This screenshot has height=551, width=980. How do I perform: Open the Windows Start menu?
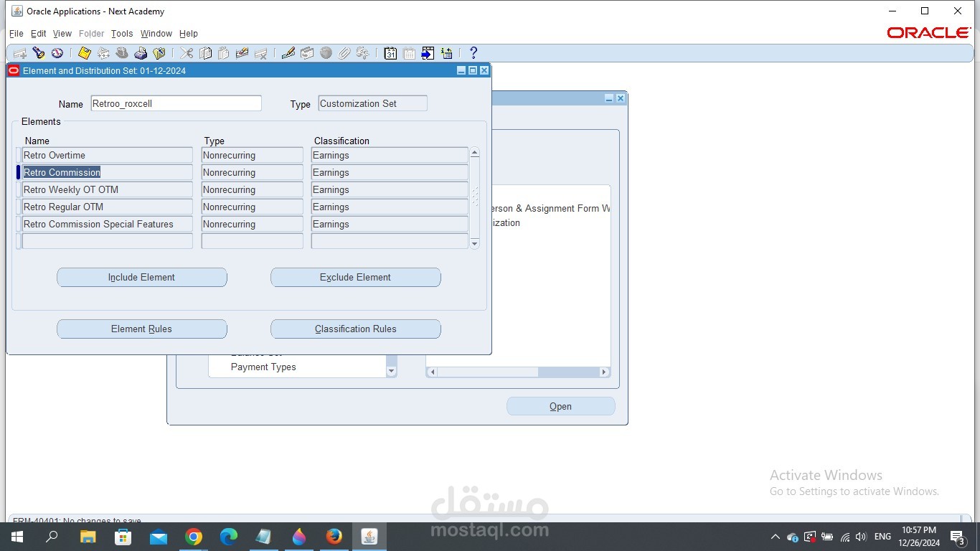17,537
